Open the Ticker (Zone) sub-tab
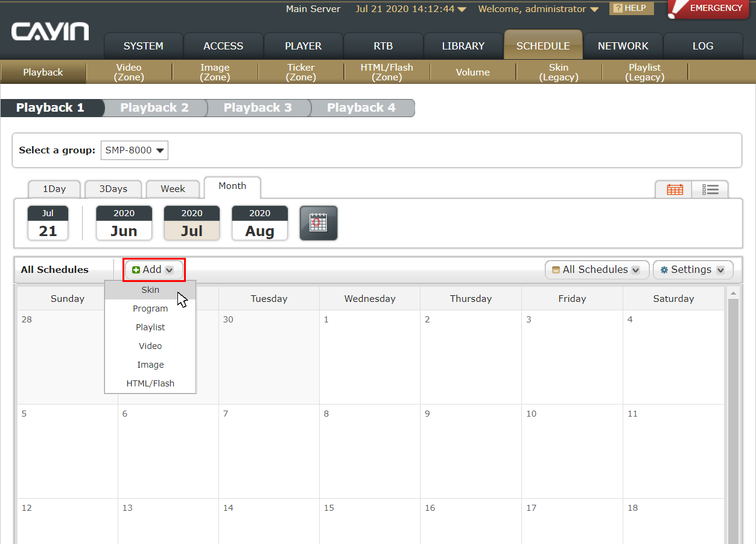Viewport: 756px width, 544px height. [301, 72]
